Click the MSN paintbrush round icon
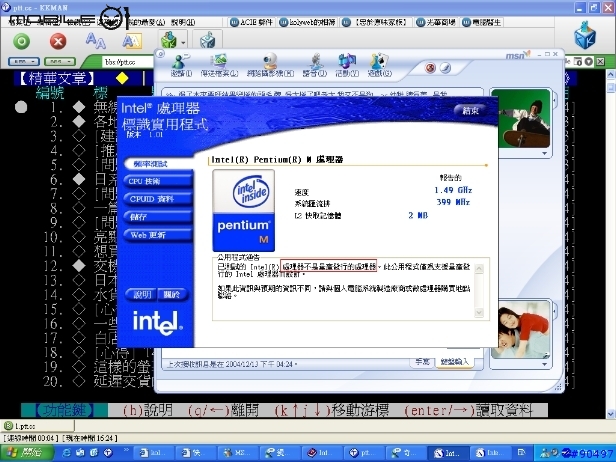 [x=445, y=68]
